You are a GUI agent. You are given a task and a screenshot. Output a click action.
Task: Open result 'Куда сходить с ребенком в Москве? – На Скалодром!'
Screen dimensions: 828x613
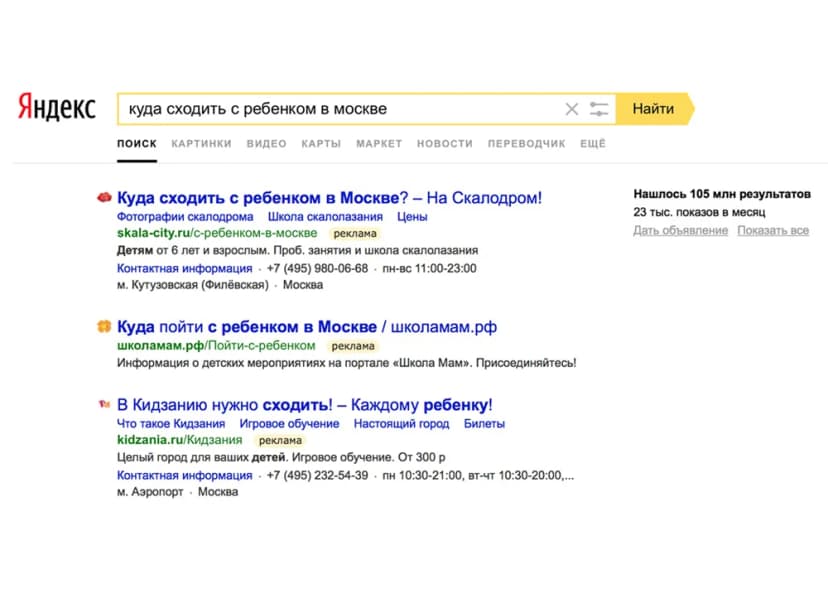click(x=330, y=198)
